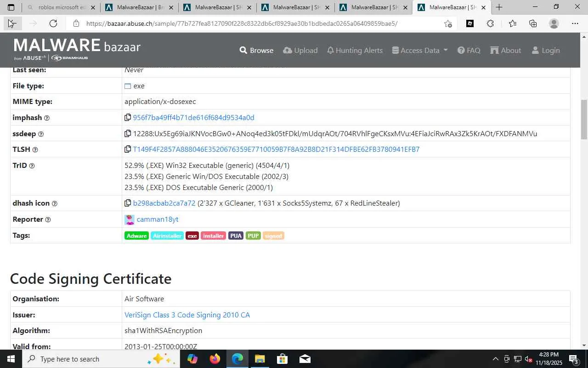
Task: Show hidden system tray icons
Action: pos(495,359)
